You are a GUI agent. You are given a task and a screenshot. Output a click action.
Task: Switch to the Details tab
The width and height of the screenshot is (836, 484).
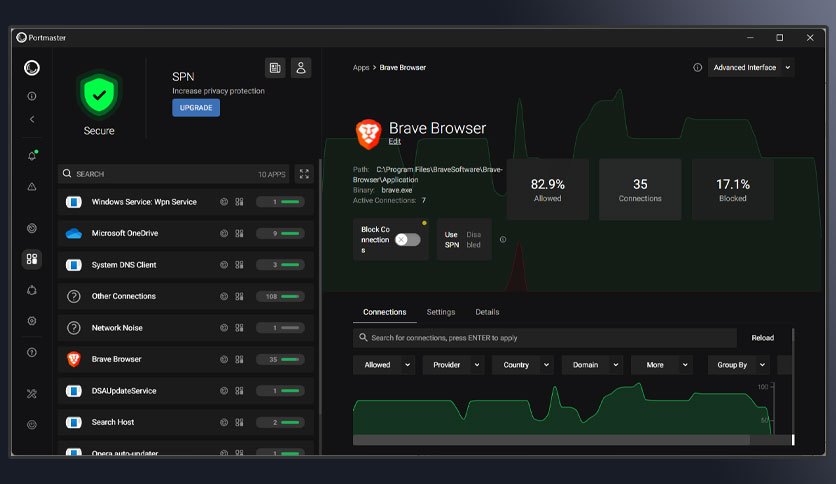(x=487, y=312)
